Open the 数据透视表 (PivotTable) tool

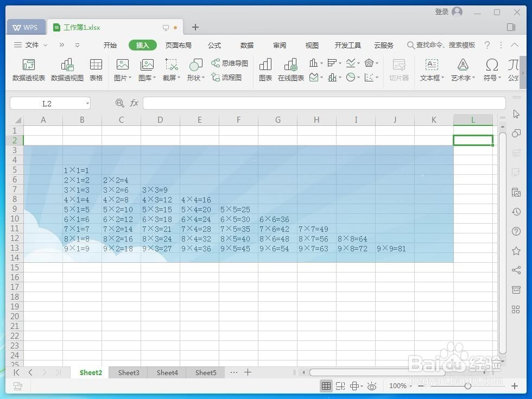coord(29,69)
